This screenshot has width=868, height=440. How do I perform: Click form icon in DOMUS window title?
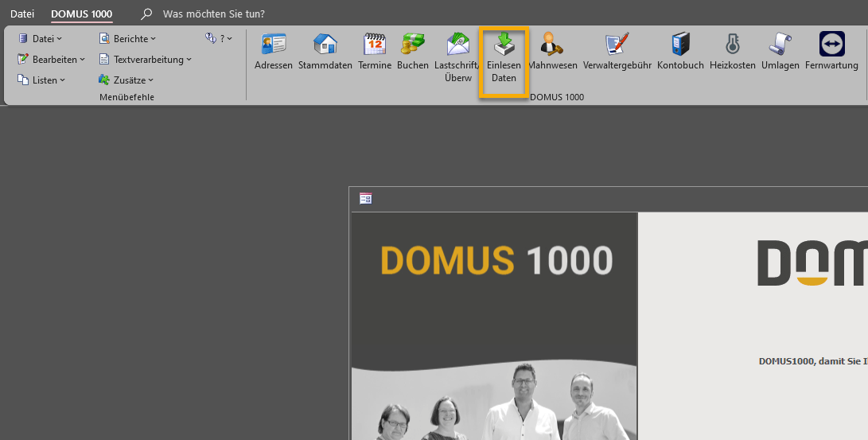365,199
